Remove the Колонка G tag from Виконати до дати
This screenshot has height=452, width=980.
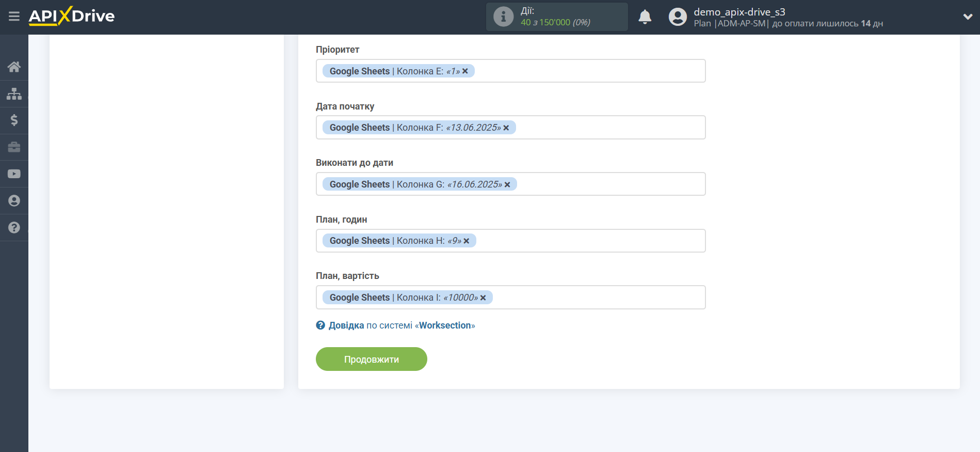(x=507, y=184)
